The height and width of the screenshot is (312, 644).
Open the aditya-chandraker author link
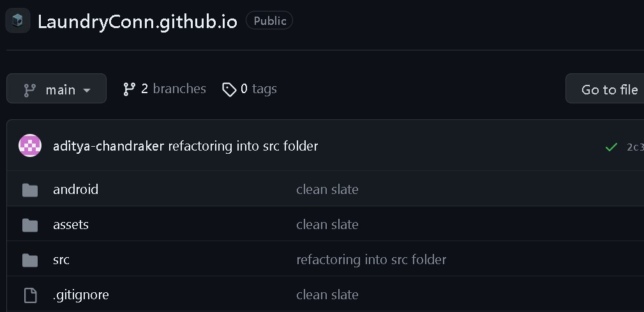[109, 146]
